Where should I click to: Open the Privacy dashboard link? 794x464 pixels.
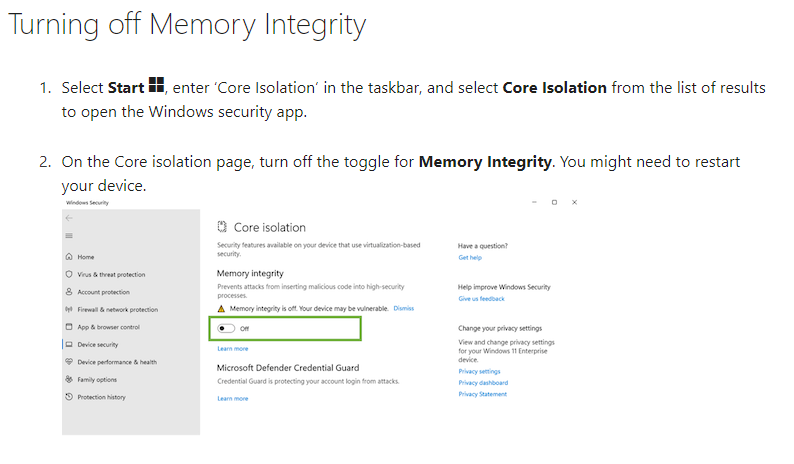click(483, 382)
